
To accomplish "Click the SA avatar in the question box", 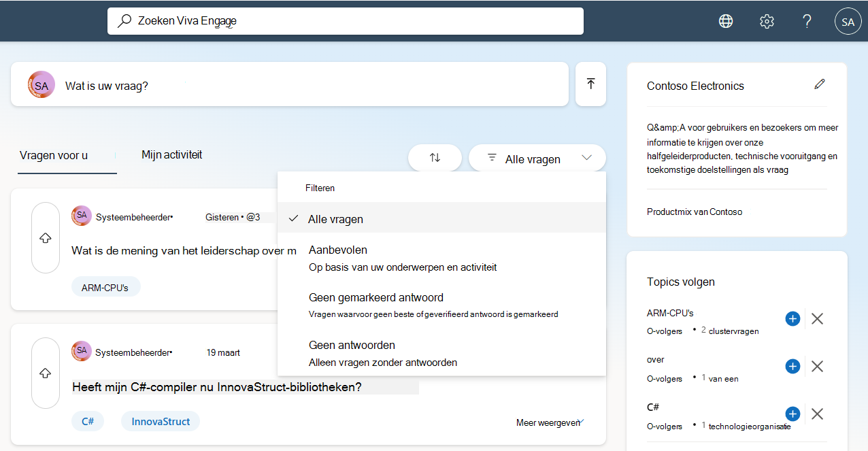I will point(41,85).
